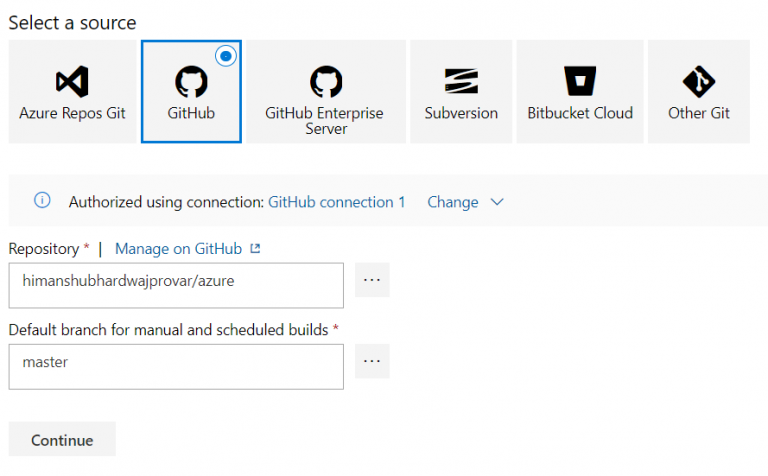Click the external link icon after Manage on GitHub
Image resolution: width=768 pixels, height=476 pixels.
click(255, 248)
